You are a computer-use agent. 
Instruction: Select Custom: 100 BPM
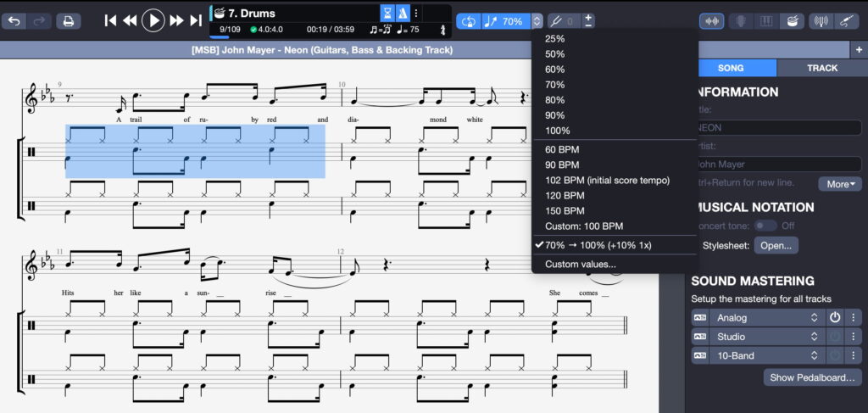click(615, 226)
